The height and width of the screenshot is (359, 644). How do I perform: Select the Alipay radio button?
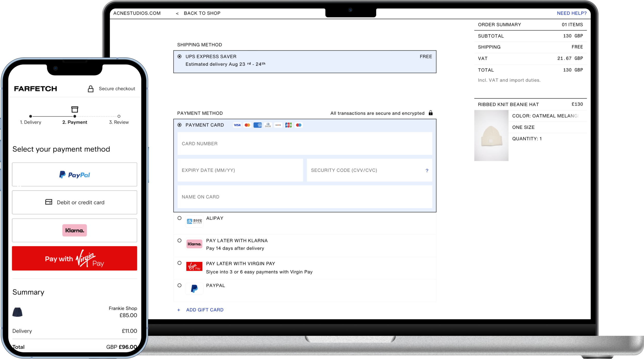(x=180, y=218)
